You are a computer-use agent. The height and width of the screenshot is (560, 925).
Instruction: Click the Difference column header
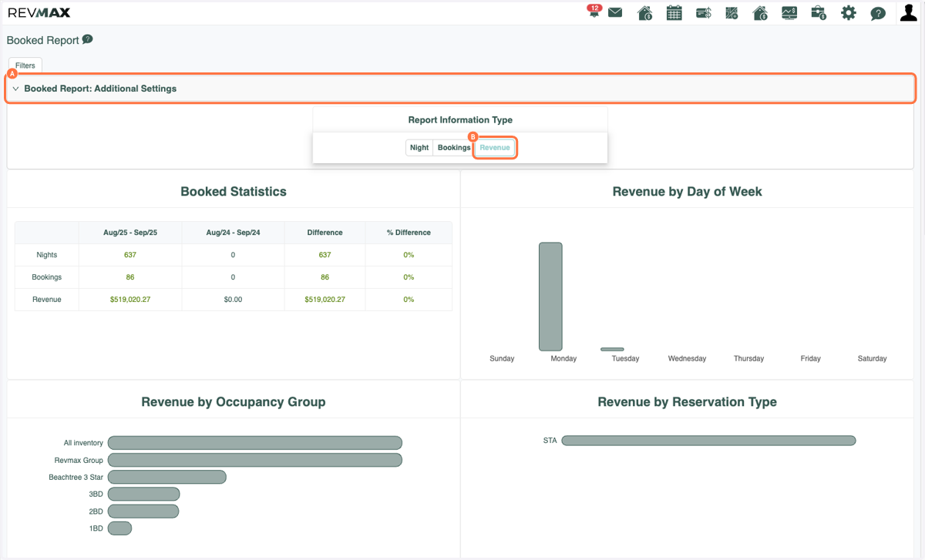coord(325,233)
